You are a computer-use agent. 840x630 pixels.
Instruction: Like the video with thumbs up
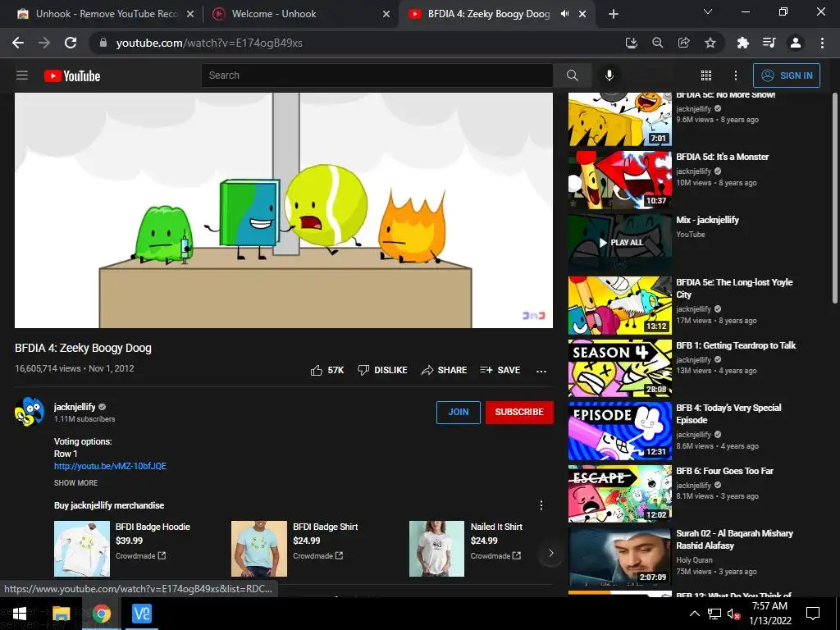[327, 370]
